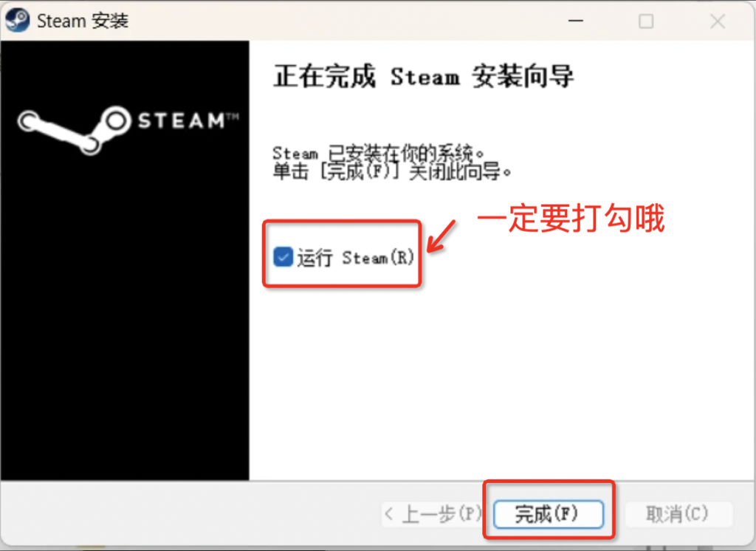Click the instruction line 单击 [完成(F)] 关闭此向导
Viewport: 756px width, 551px height.
click(392, 171)
